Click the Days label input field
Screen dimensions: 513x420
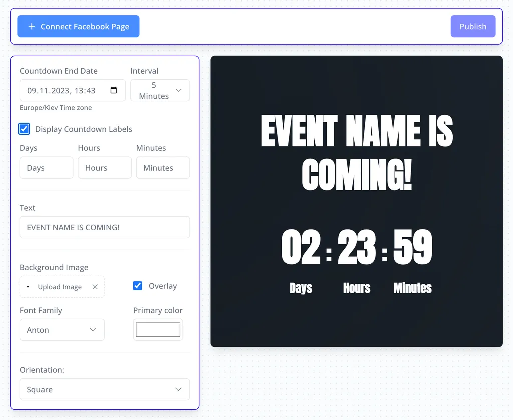pos(46,167)
